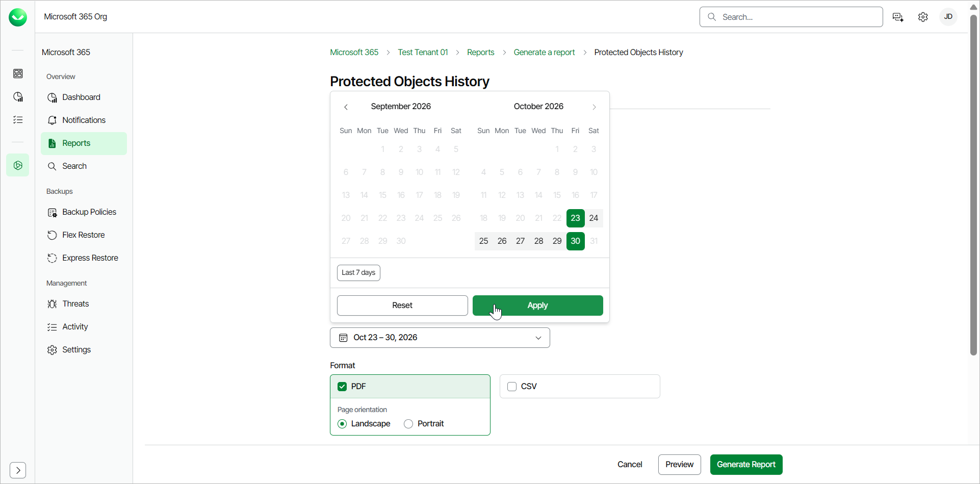Open the task list icon in left rail
The width and height of the screenshot is (980, 484).
click(18, 120)
